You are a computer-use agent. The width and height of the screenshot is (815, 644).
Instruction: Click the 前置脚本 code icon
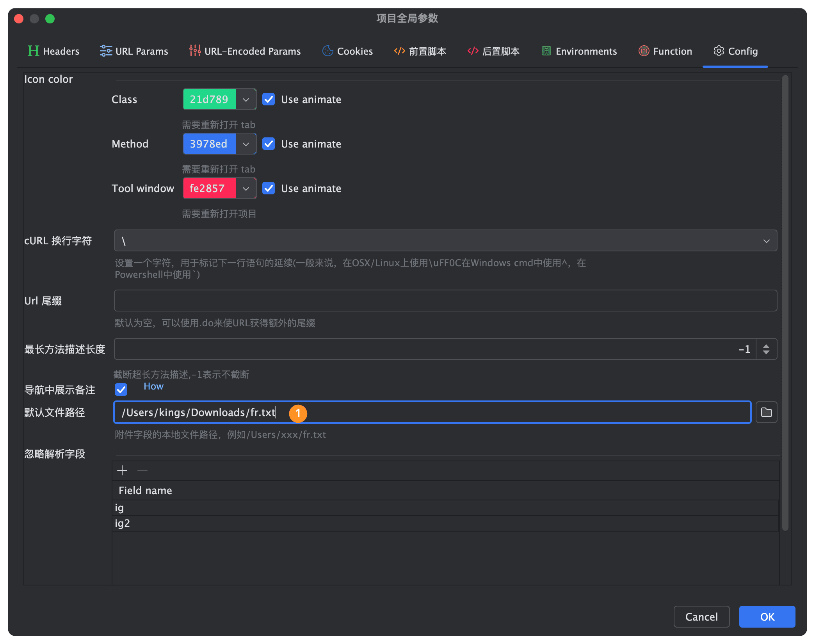399,51
